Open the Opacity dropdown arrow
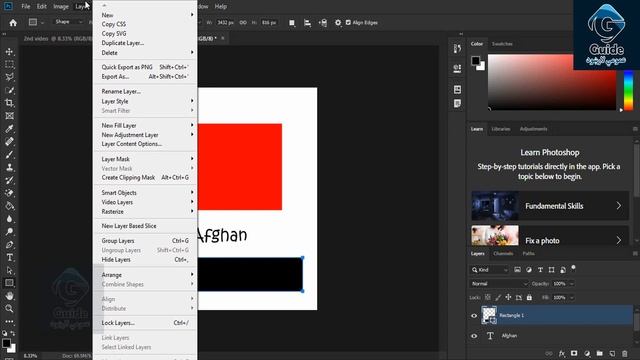 pyautogui.click(x=571, y=284)
